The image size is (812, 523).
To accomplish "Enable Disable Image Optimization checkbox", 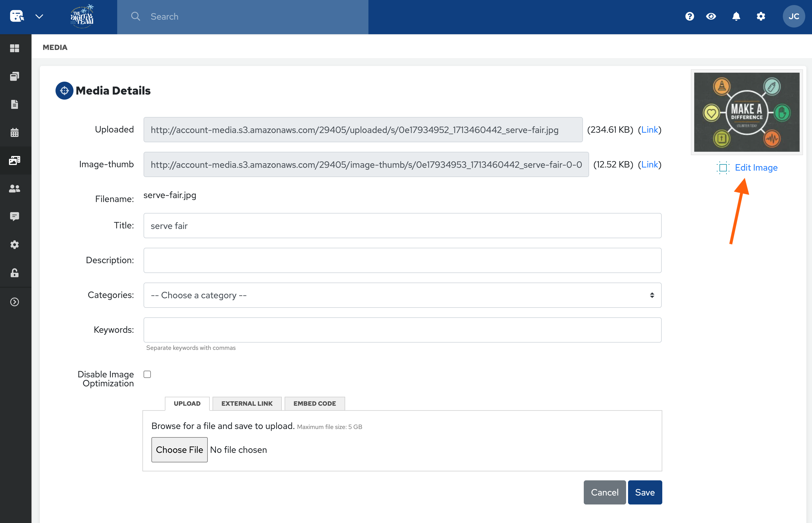I will 147,374.
